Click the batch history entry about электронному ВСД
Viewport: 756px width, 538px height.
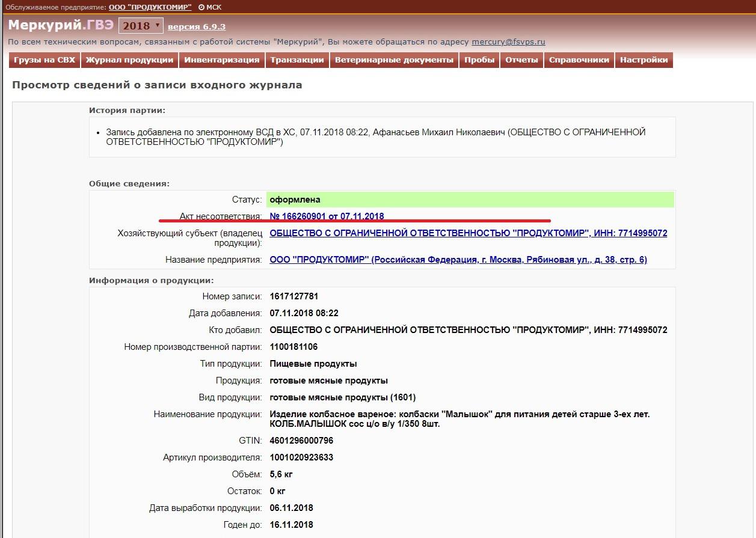click(x=376, y=137)
